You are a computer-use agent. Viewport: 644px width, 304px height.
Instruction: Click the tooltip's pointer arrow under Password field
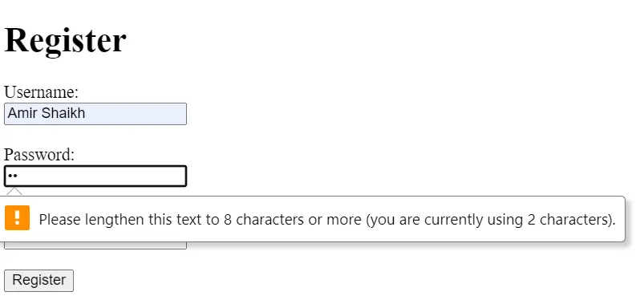click(x=14, y=192)
